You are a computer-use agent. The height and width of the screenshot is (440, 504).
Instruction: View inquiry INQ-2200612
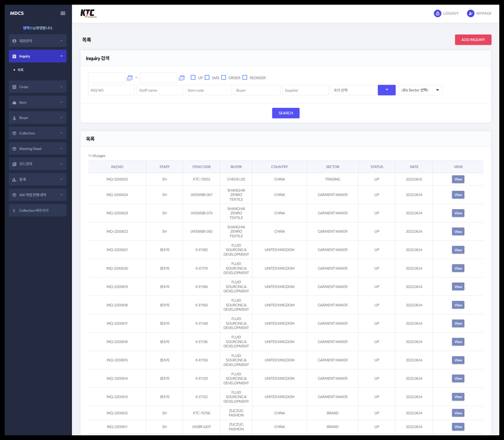[x=458, y=413]
